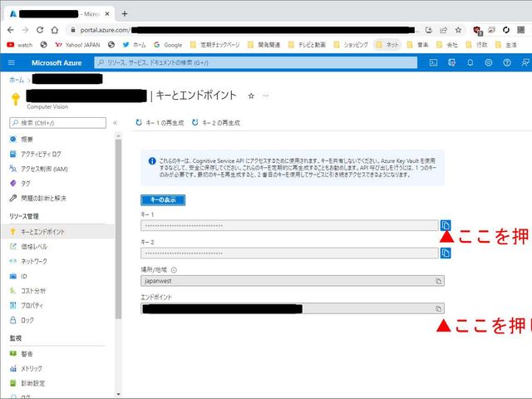Favorite the resource with title star icon
This screenshot has width=532, height=399.
click(x=251, y=96)
